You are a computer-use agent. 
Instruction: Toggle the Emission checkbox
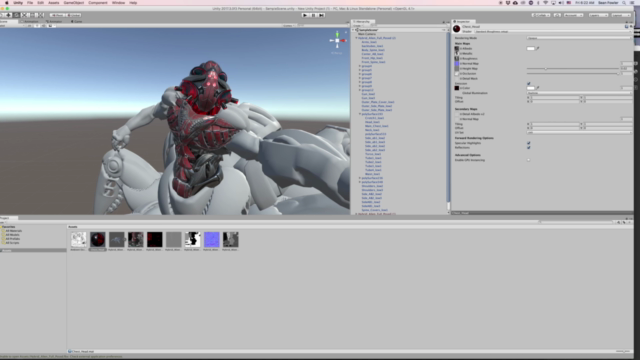click(x=529, y=83)
